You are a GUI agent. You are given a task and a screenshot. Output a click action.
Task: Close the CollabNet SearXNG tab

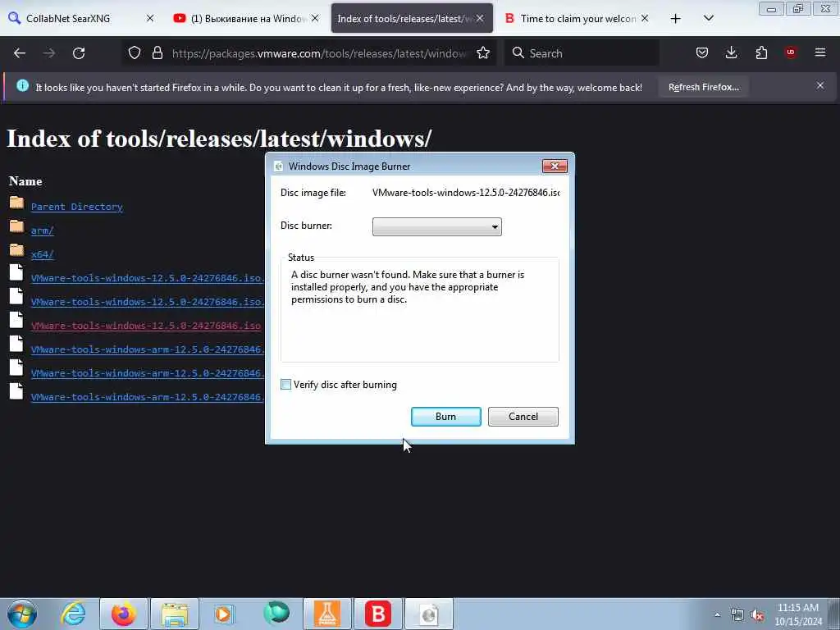pos(150,18)
